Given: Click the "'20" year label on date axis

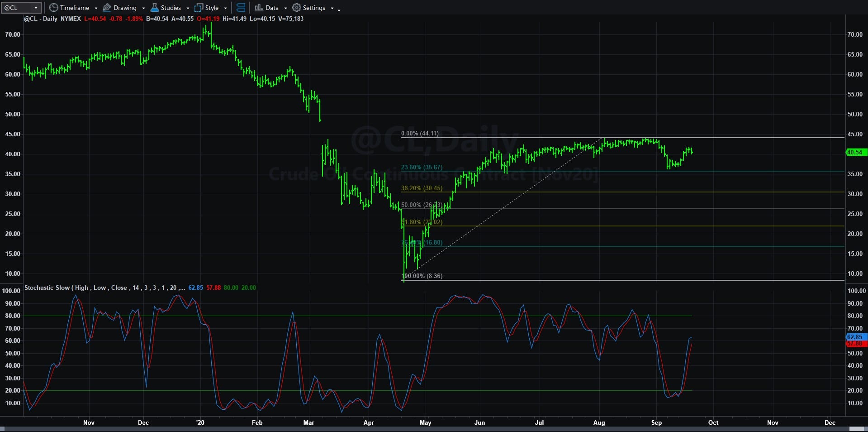Looking at the screenshot, I should pos(200,422).
